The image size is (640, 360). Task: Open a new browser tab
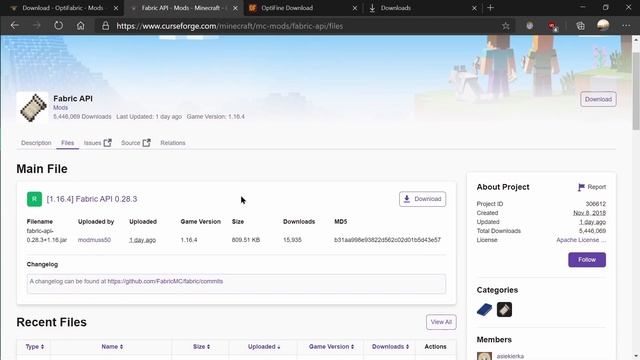pyautogui.click(x=490, y=8)
